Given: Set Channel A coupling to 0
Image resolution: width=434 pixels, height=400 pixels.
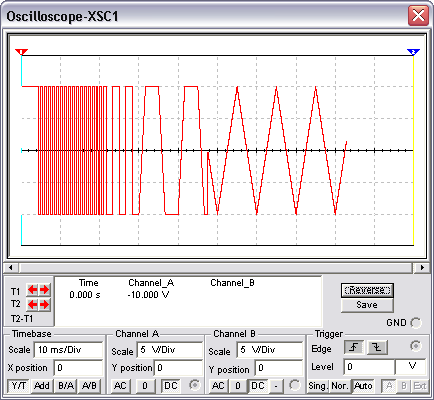Looking at the screenshot, I should [145, 386].
